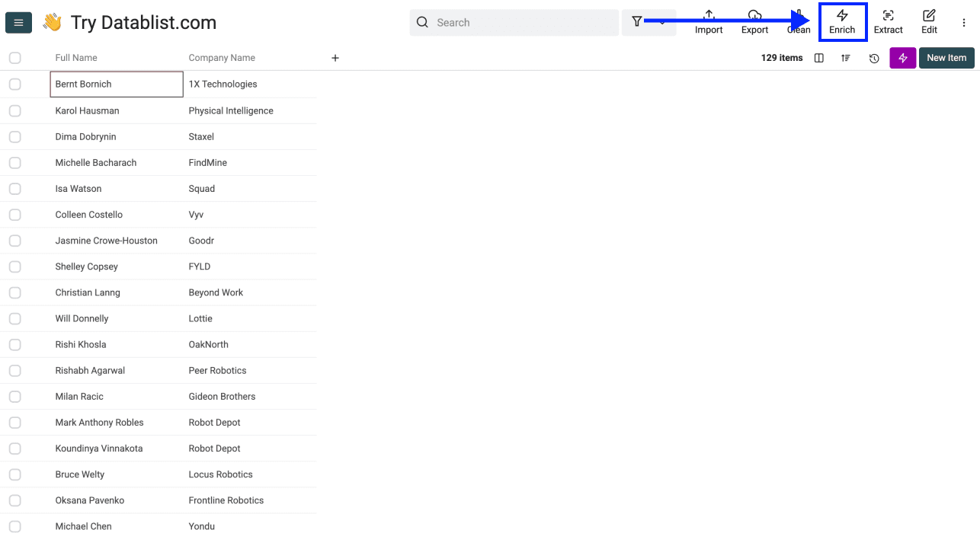Click the version history icon
980x533 pixels.
coord(874,58)
